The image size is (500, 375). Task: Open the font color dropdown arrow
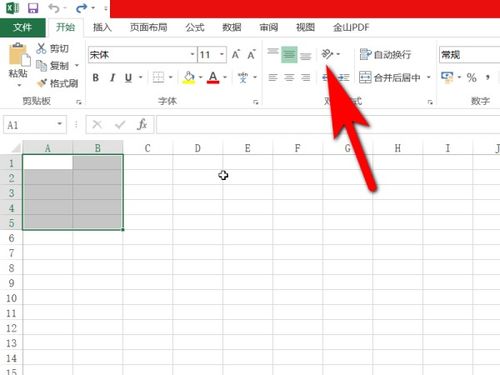(x=225, y=77)
